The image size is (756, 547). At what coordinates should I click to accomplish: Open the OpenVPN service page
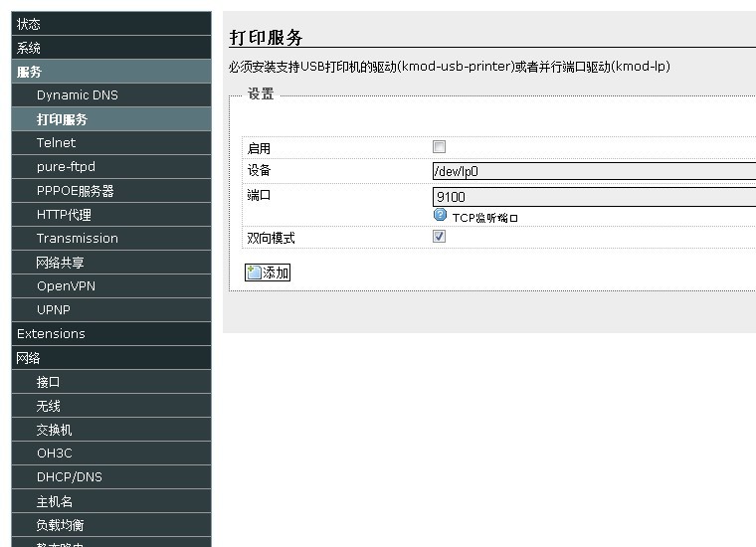click(111, 285)
